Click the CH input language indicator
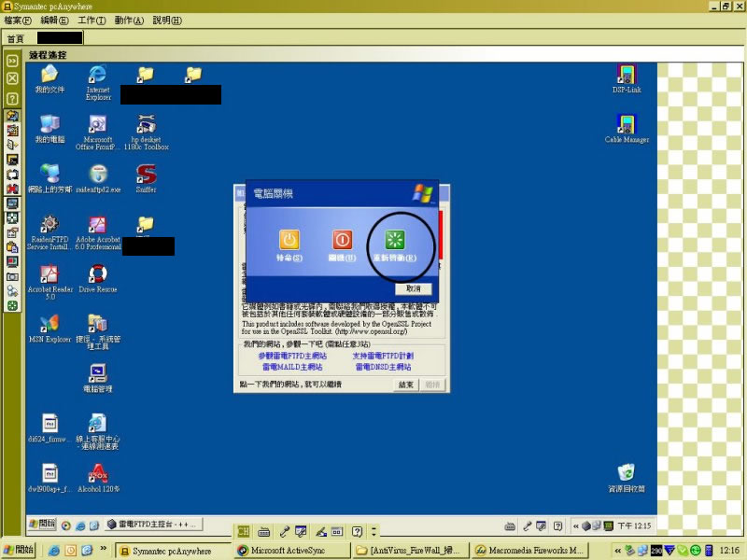 coord(244,531)
